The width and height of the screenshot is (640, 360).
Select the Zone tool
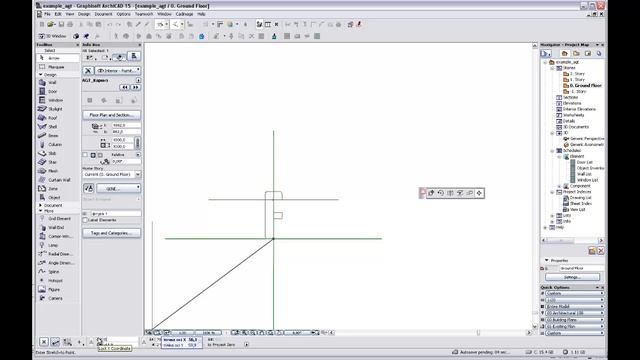tap(58, 189)
